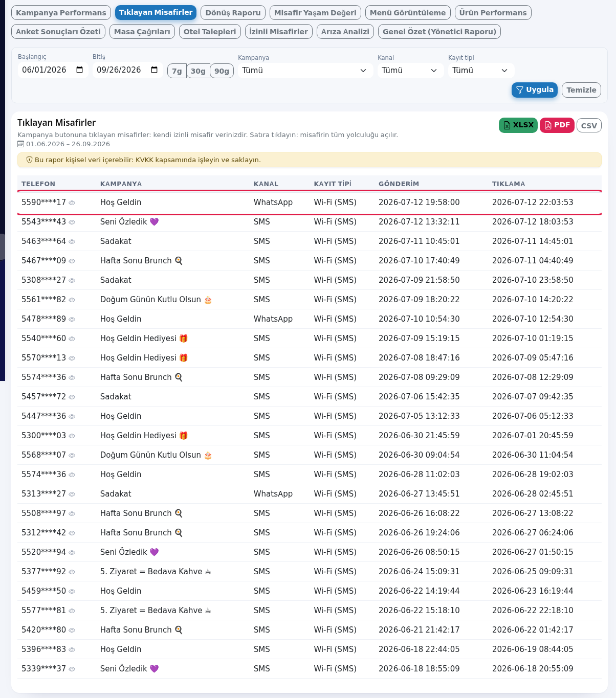Click eye icon beside 5508****97
This screenshot has height=698, width=616.
click(72, 514)
